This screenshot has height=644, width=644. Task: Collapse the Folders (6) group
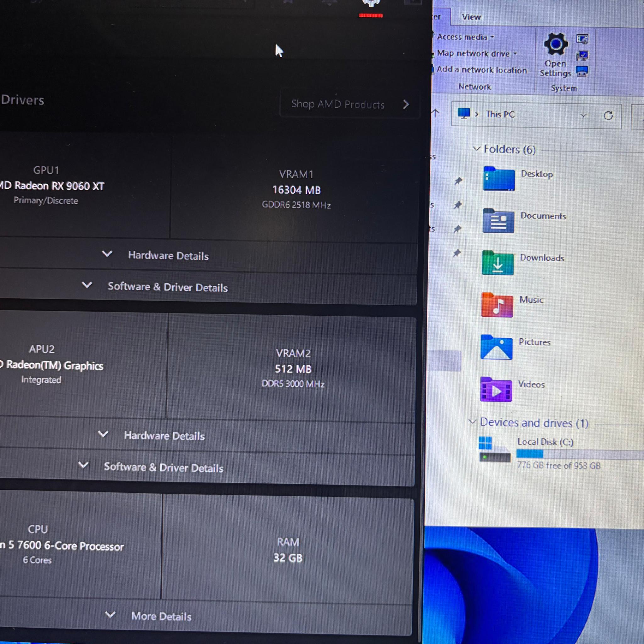pos(477,149)
